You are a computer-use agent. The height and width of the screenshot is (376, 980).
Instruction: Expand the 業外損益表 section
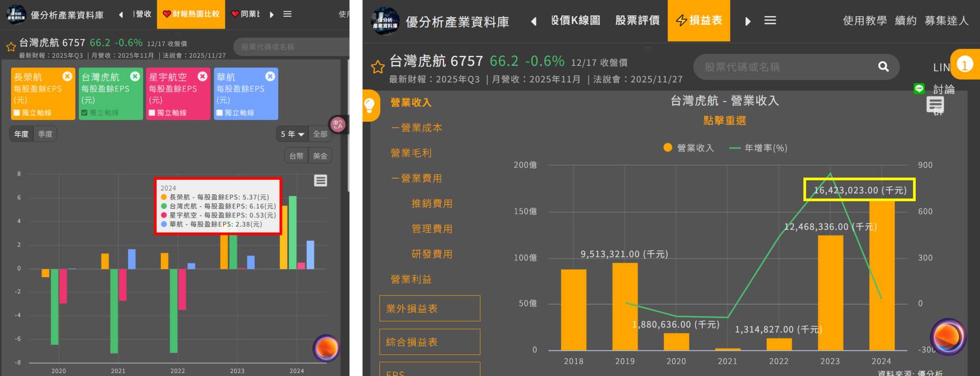click(429, 309)
